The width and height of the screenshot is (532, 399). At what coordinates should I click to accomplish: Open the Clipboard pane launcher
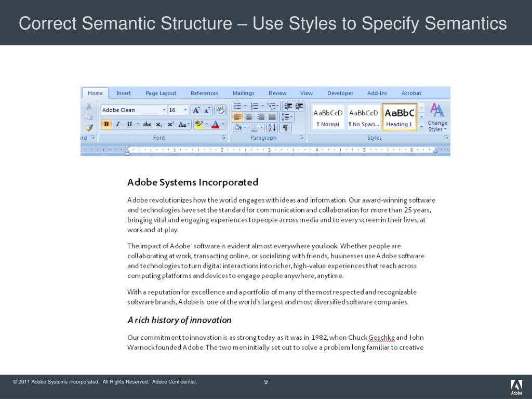(x=92, y=137)
